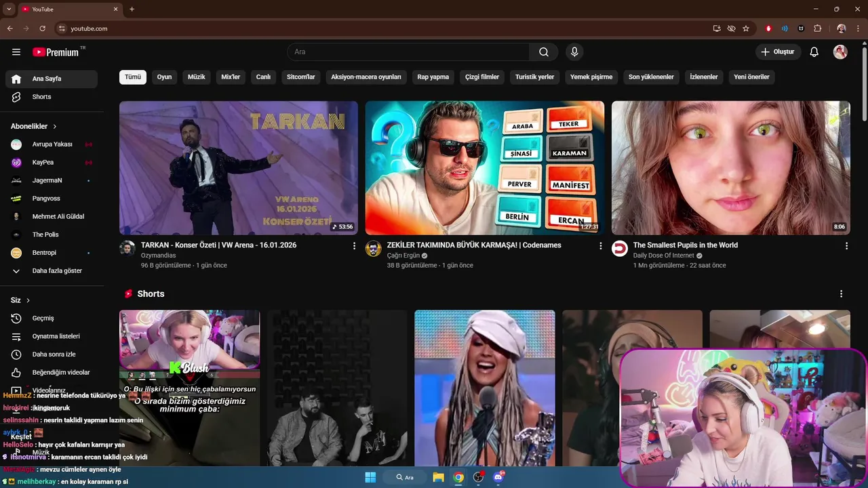Open the Codenames video thumbnail
This screenshot has width=868, height=488.
pos(485,168)
